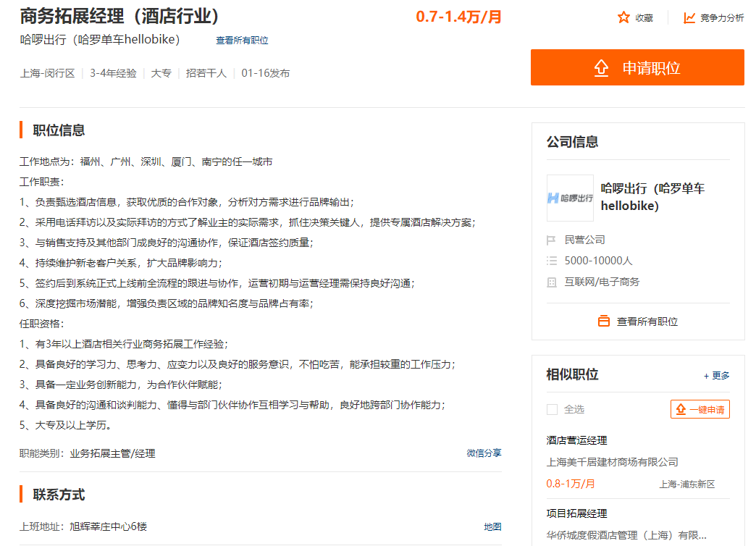The height and width of the screenshot is (546, 756).
Task: Click the 5000-10000人 company size text
Action: pos(598,261)
